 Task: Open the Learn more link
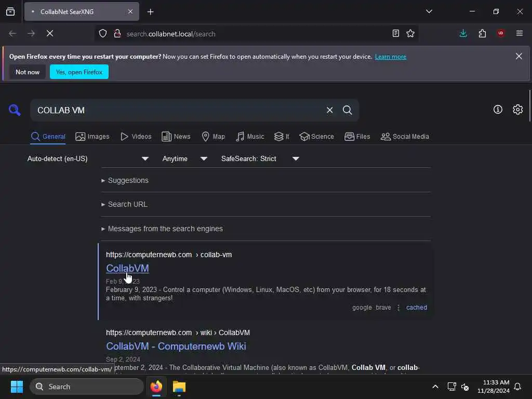pos(391,57)
